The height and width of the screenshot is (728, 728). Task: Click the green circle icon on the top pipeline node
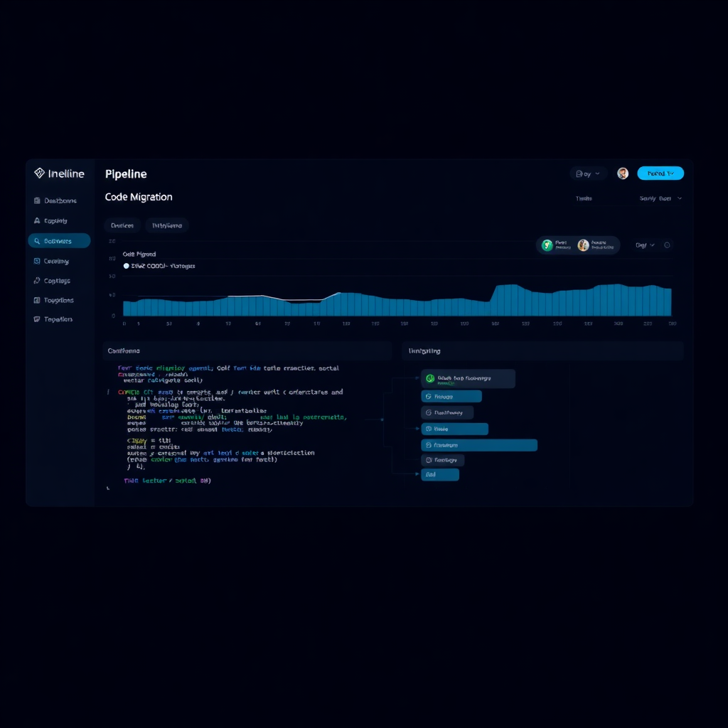point(430,378)
